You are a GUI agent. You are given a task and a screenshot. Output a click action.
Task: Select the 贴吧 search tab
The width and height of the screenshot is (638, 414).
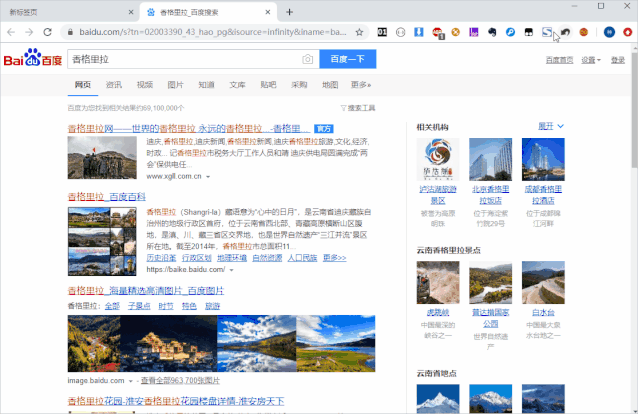pyautogui.click(x=268, y=85)
